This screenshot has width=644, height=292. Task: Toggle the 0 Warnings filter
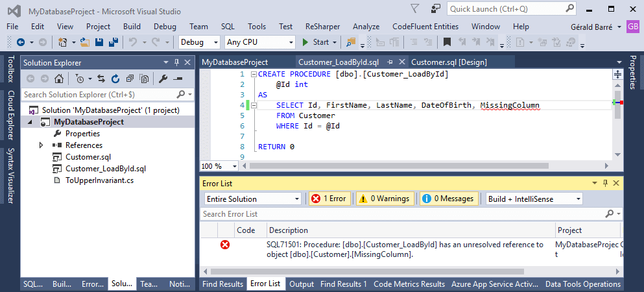[384, 199]
